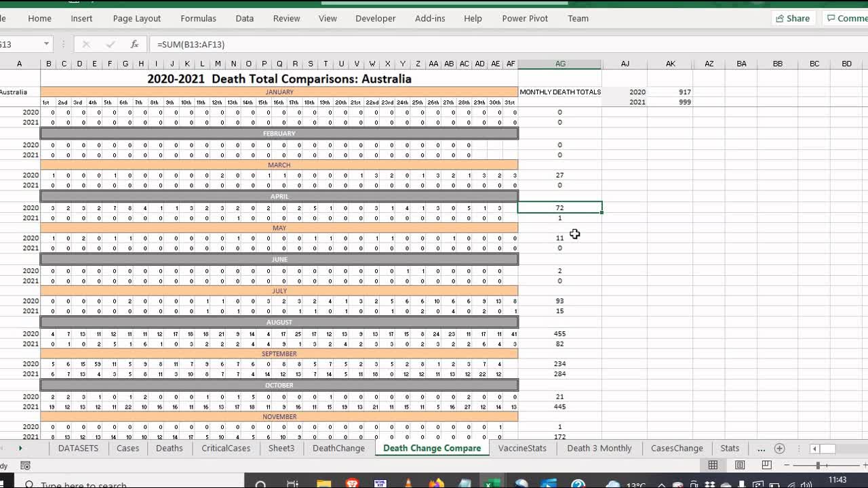Click the Enter checkmark icon
The height and width of the screenshot is (488, 868).
(x=111, y=44)
